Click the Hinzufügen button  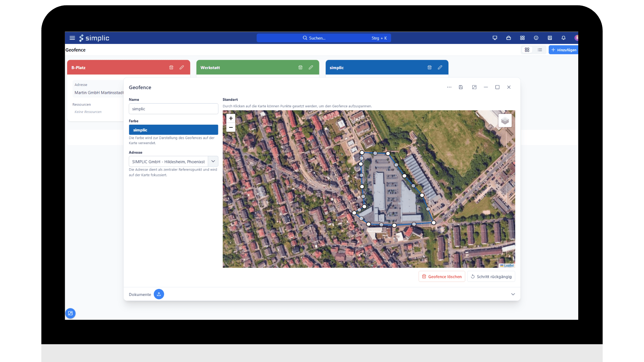pos(564,50)
